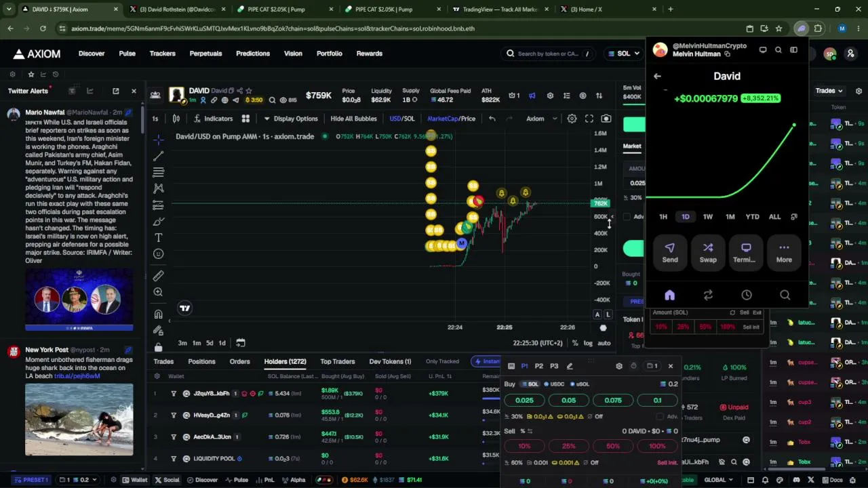Toggle log scale on the chart
The width and height of the screenshot is (868, 488).
click(x=588, y=343)
